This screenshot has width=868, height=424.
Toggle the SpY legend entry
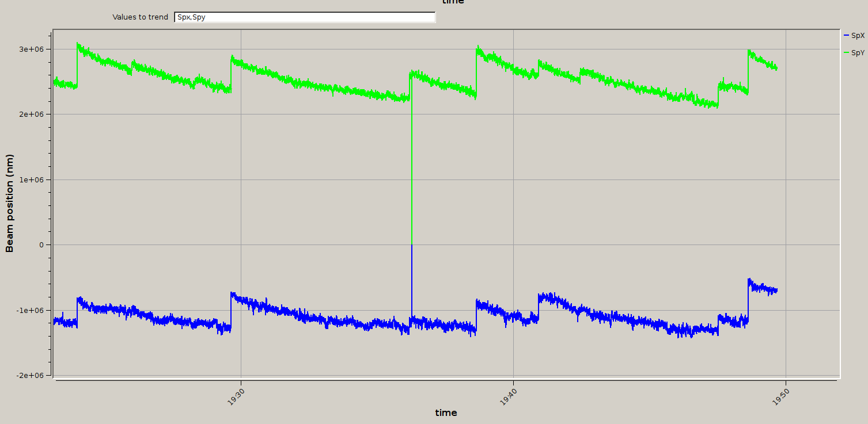tap(858, 53)
